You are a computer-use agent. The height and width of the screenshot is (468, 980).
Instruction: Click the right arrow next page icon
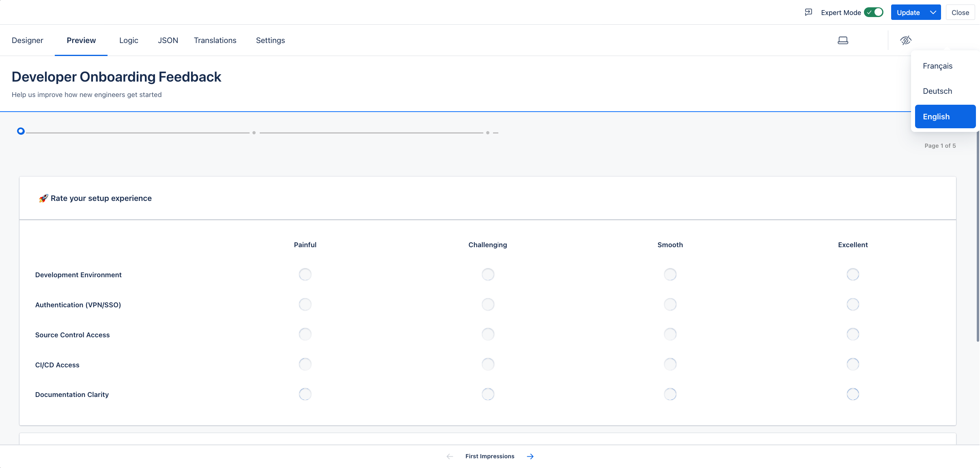coord(530,456)
